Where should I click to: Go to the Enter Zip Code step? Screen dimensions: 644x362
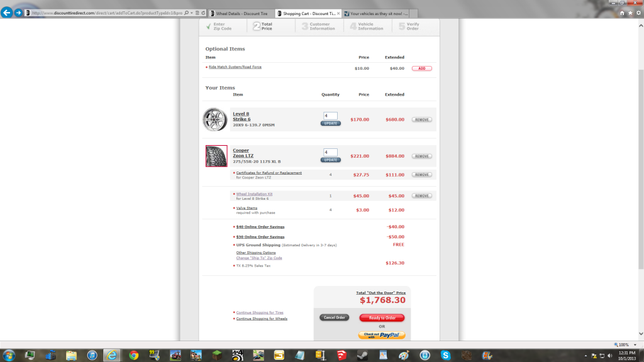(219, 26)
